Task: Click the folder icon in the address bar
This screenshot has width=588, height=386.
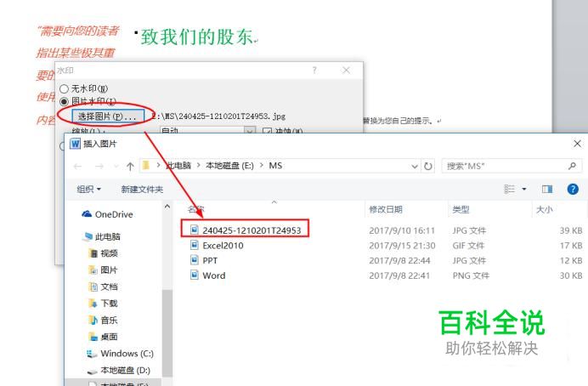Action: click(x=146, y=166)
